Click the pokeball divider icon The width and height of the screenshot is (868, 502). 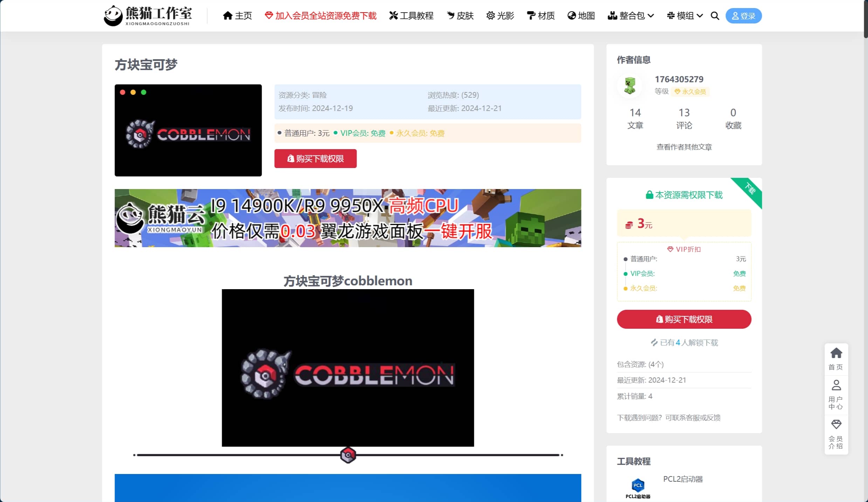348,455
